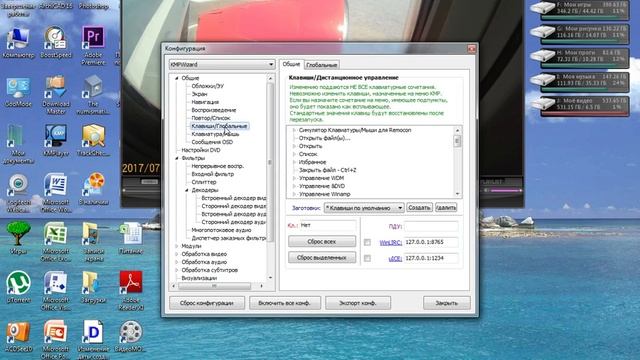Viewport: 640px width, 360px height.
Task: Expand the Модули tree node
Action: tap(177, 246)
